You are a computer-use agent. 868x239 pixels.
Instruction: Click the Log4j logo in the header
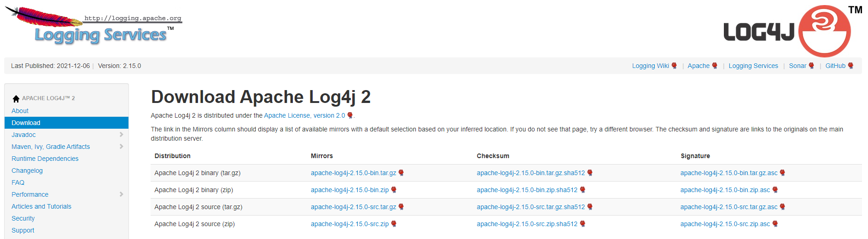click(792, 31)
